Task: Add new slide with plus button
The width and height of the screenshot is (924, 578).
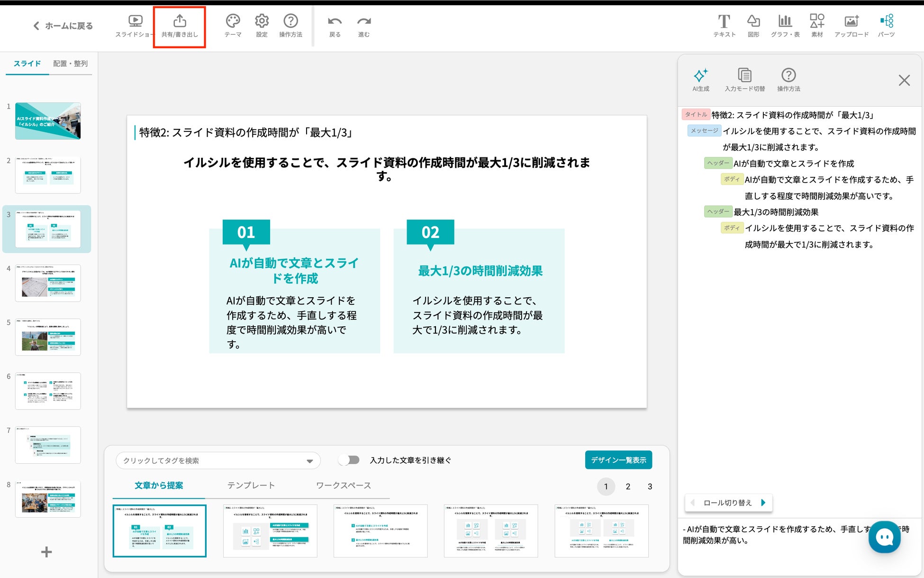Action: [x=46, y=552]
